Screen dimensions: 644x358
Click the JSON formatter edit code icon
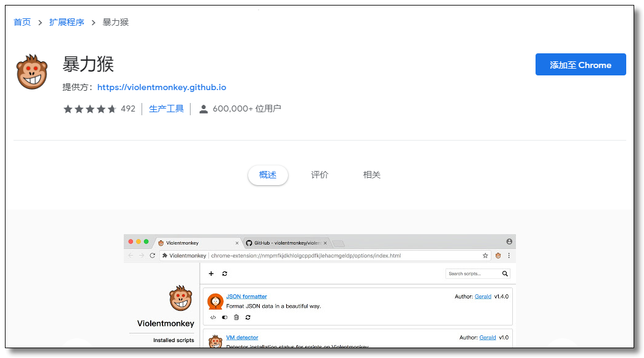click(213, 318)
